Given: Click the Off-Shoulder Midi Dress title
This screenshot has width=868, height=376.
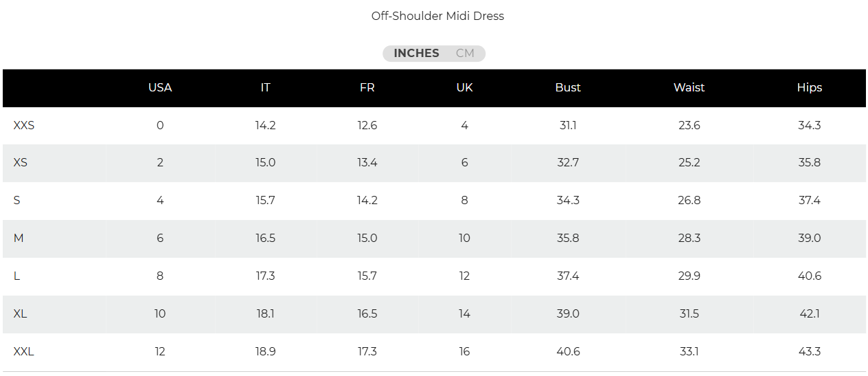Looking at the screenshot, I should [437, 16].
